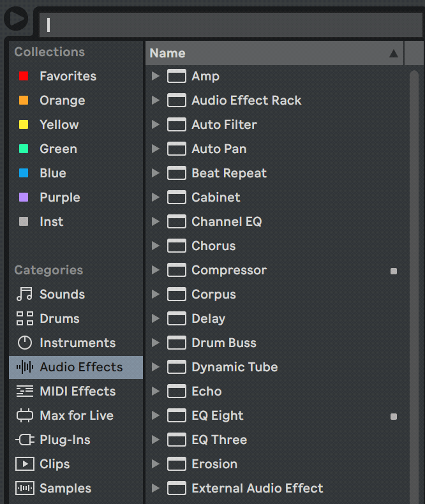Viewport: 425px width, 504px height.
Task: Click the gray marker beside Compressor
Action: (x=394, y=271)
